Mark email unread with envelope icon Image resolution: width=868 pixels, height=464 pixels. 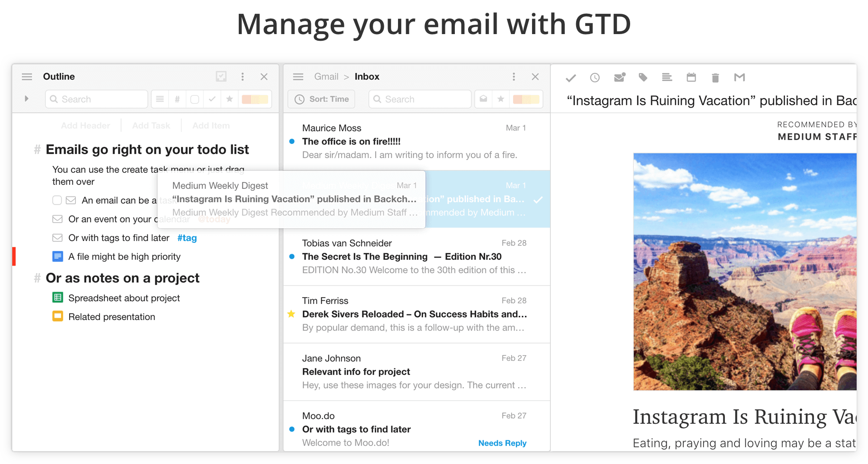pyautogui.click(x=620, y=77)
